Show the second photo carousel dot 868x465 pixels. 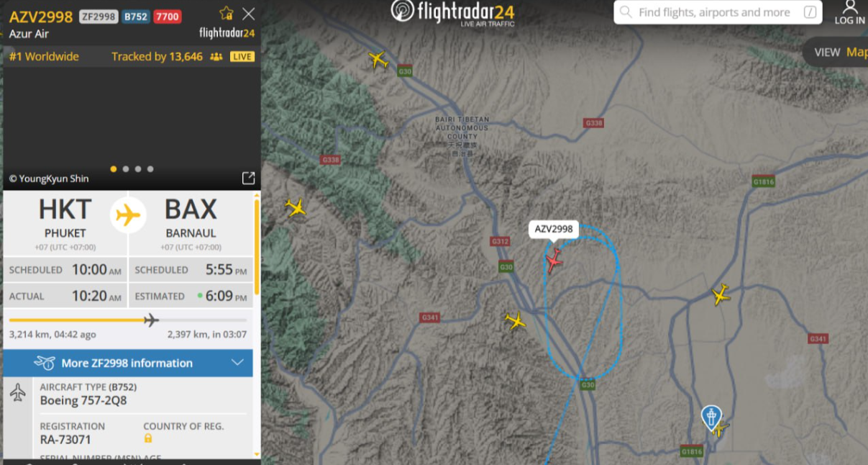126,169
